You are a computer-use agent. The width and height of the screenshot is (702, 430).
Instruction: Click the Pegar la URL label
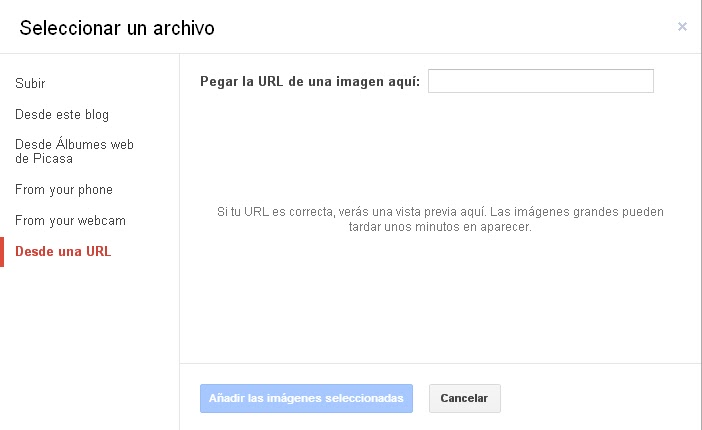310,82
